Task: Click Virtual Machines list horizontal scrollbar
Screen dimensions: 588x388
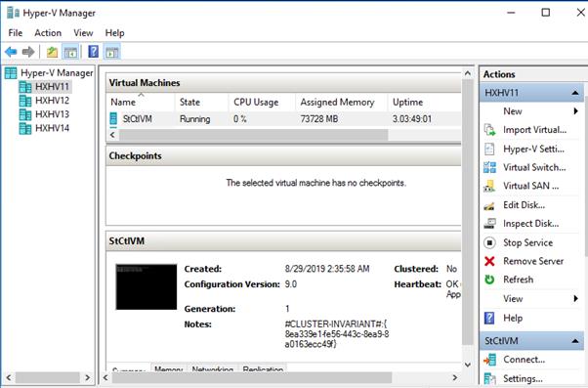Action: point(253,135)
